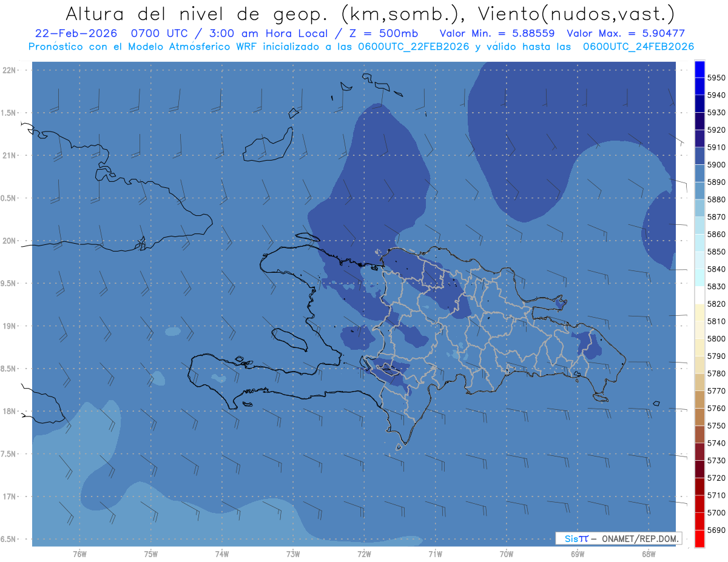Click the '73W' longitude label
The height and width of the screenshot is (562, 728).
(x=293, y=554)
